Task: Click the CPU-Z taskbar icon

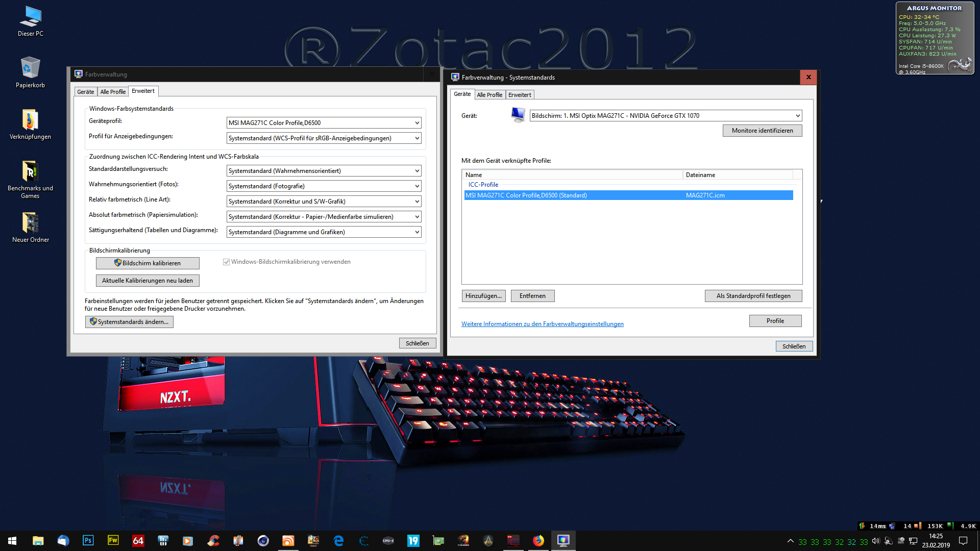Action: [388, 540]
